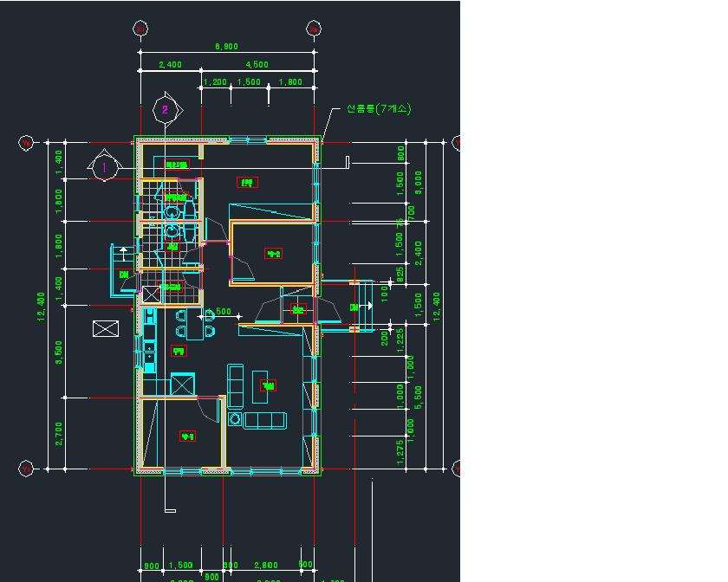Click section marker 2 above the plan
Screen dimensions: 728x582
click(165, 109)
